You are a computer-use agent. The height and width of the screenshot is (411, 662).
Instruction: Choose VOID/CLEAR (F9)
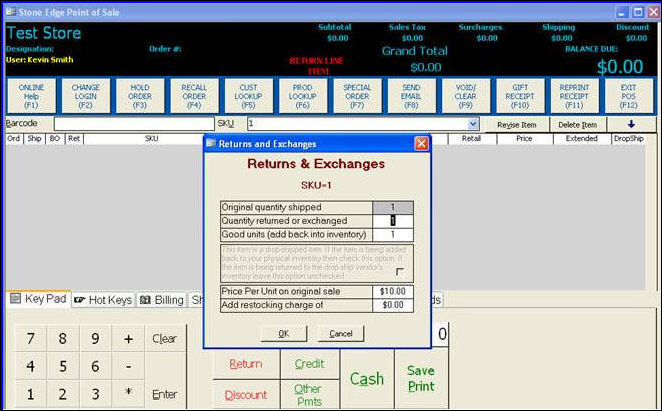(x=466, y=96)
